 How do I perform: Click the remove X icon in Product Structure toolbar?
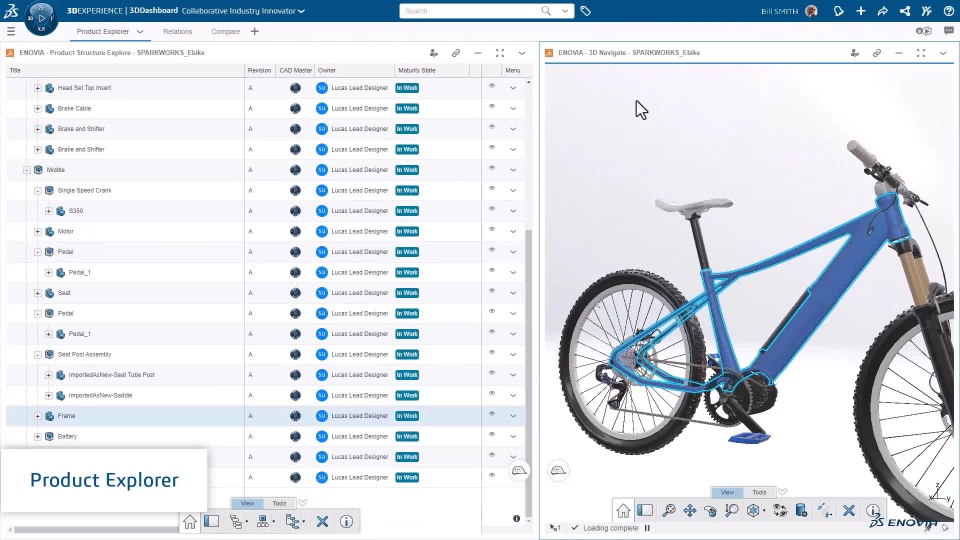point(322,522)
